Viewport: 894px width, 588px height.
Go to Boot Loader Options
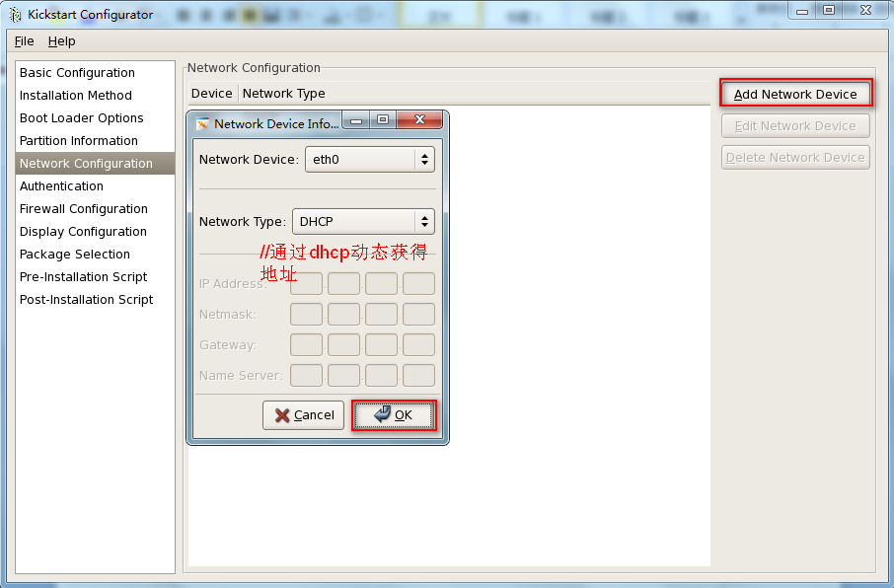coord(95,118)
